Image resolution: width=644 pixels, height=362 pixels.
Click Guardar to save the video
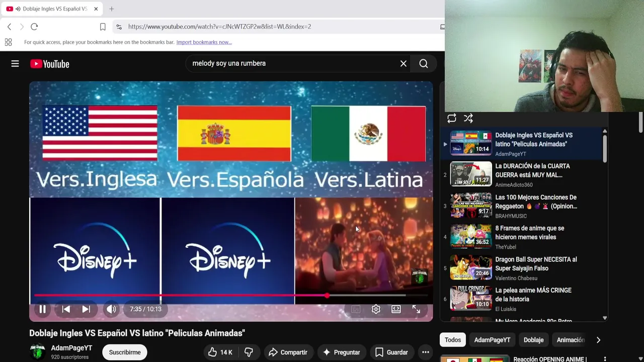click(x=391, y=352)
